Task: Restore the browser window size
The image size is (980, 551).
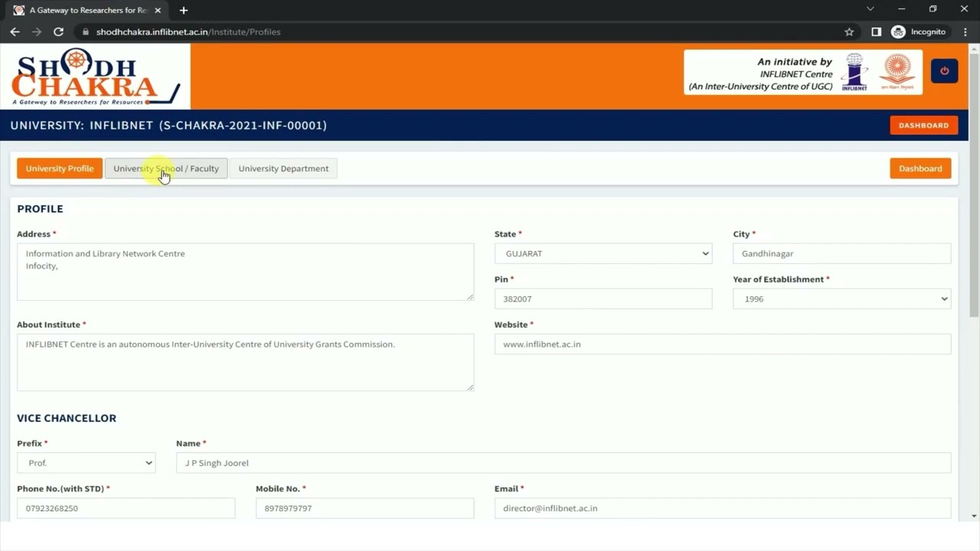Action: tap(933, 9)
